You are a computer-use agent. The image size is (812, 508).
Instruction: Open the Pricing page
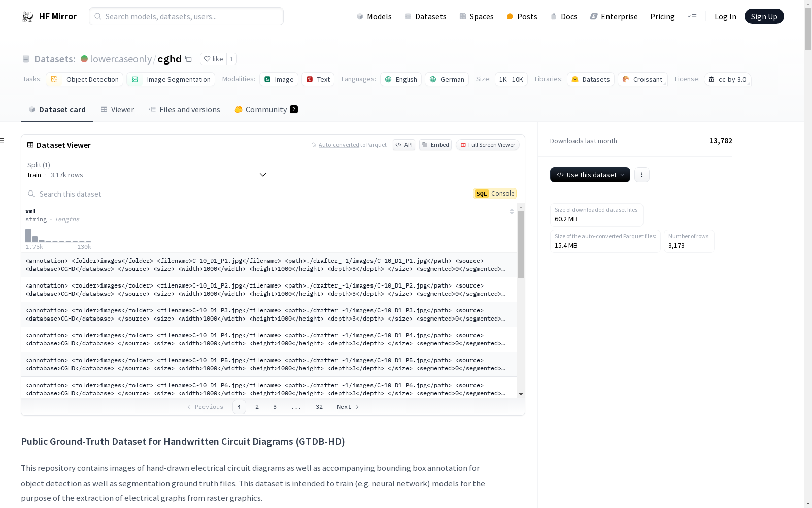coord(662,16)
